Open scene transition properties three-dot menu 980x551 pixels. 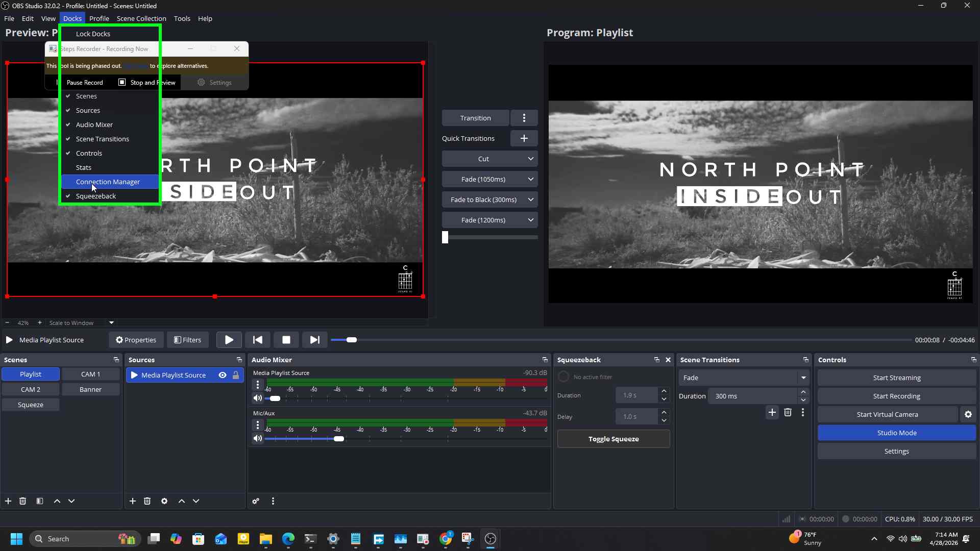pos(803,412)
